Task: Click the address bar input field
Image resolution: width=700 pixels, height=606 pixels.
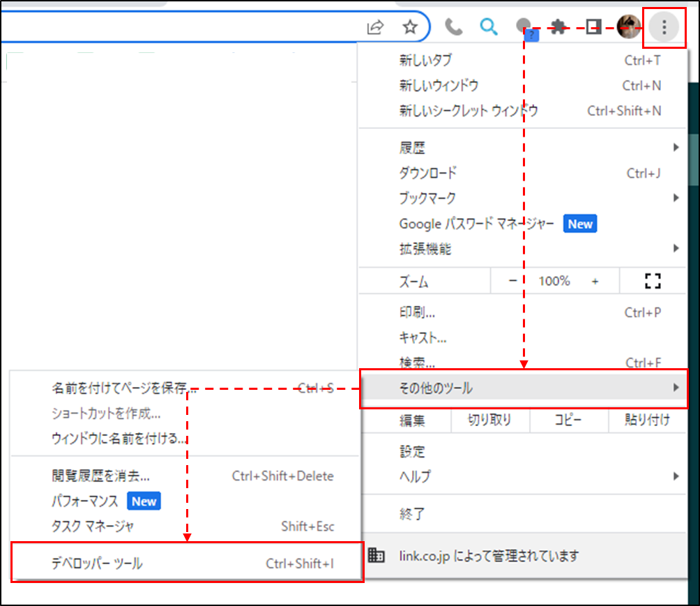Action: [x=181, y=27]
